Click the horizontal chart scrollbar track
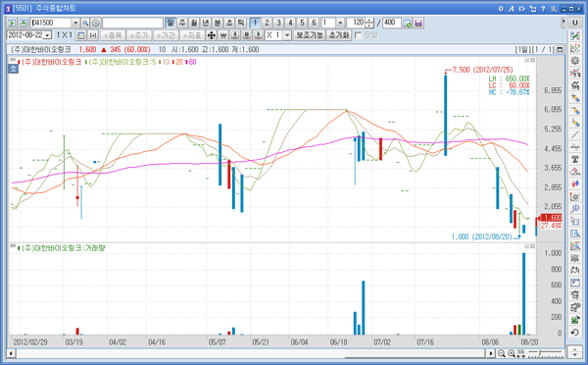Screen dimensions: 588x365 pos(251,353)
